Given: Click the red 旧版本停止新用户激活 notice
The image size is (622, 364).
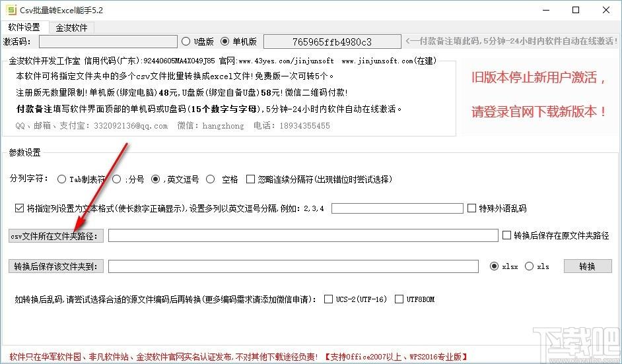Looking at the screenshot, I should point(539,77).
